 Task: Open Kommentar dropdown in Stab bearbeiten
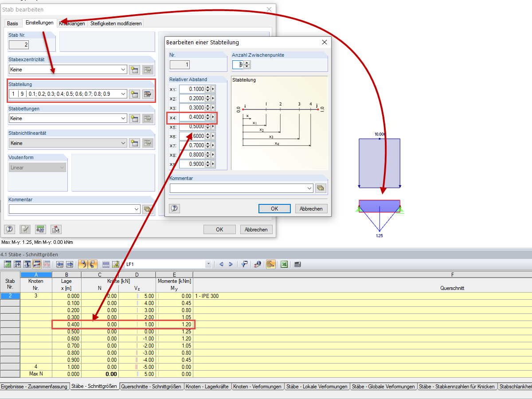(137, 209)
